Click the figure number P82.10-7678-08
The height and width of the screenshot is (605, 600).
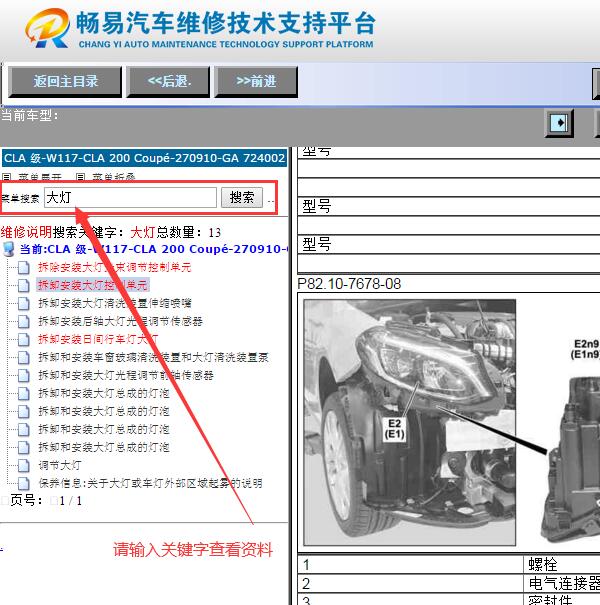[350, 284]
